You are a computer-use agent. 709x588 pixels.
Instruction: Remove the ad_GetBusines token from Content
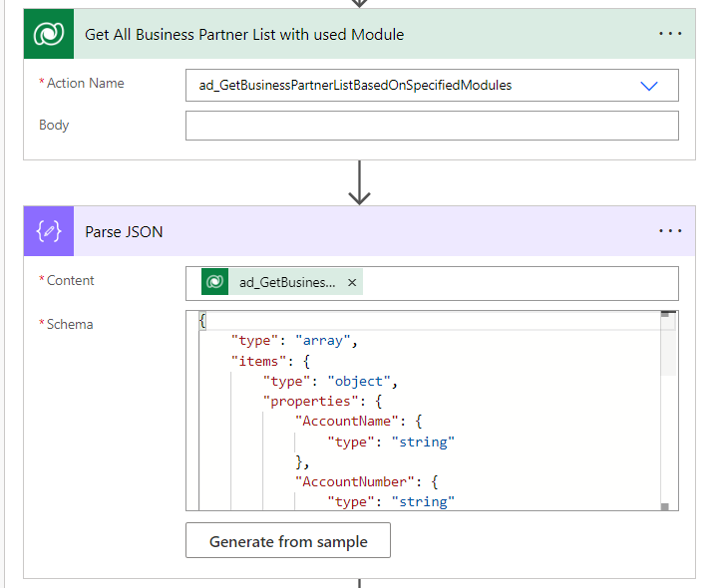(x=352, y=283)
